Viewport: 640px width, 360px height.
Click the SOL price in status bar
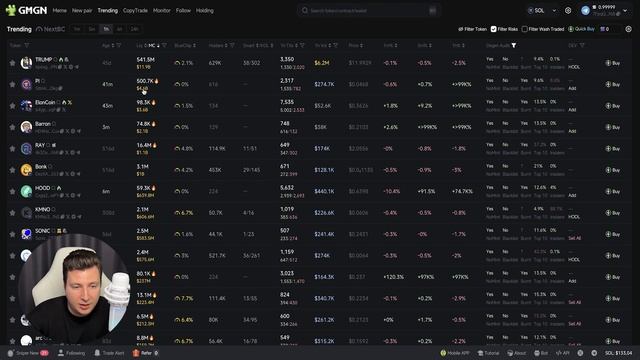tap(618, 353)
